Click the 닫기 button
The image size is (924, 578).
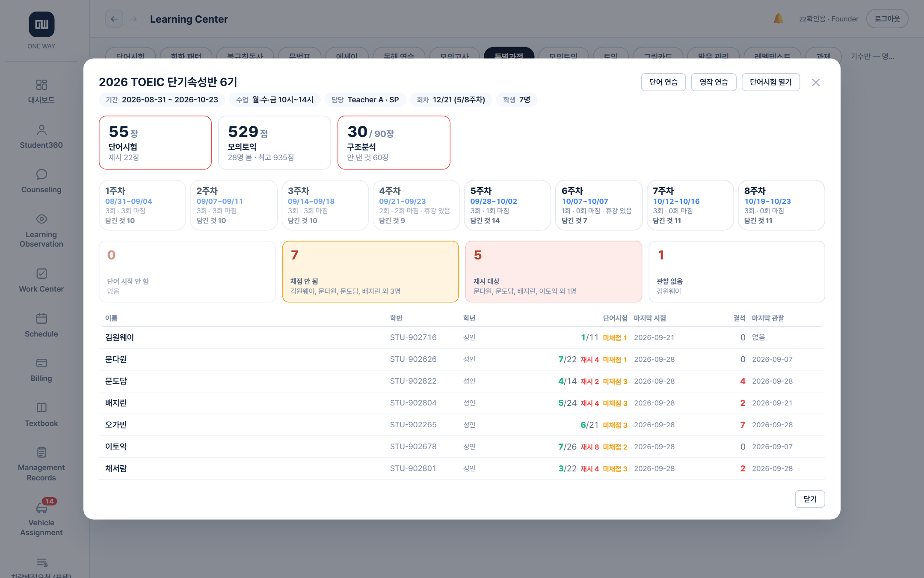(x=810, y=499)
